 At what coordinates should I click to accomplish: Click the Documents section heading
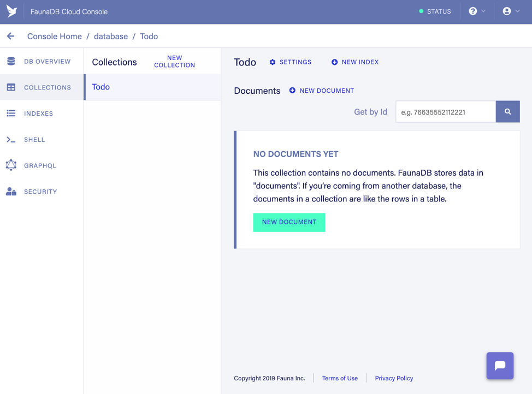(257, 91)
